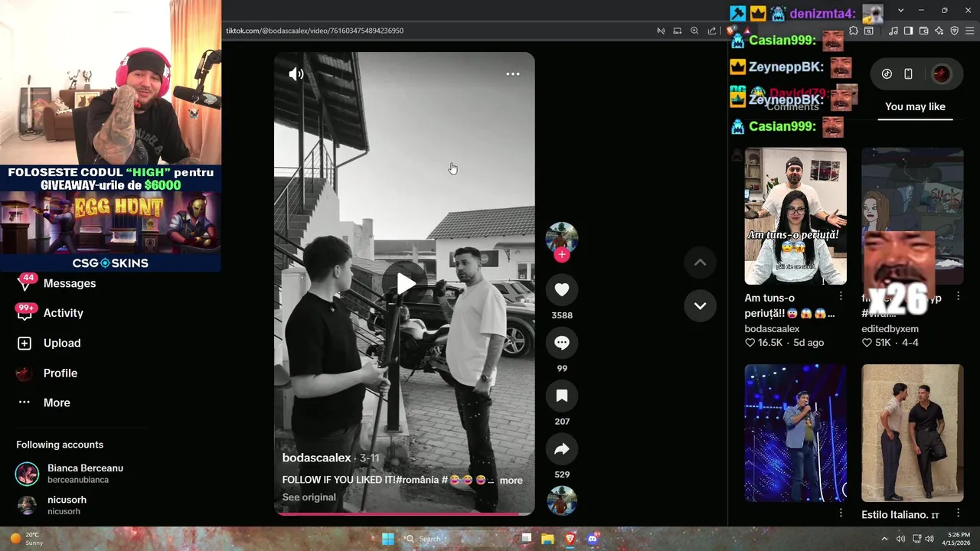
Task: Bookmark the video to favorites
Action: 562,396
